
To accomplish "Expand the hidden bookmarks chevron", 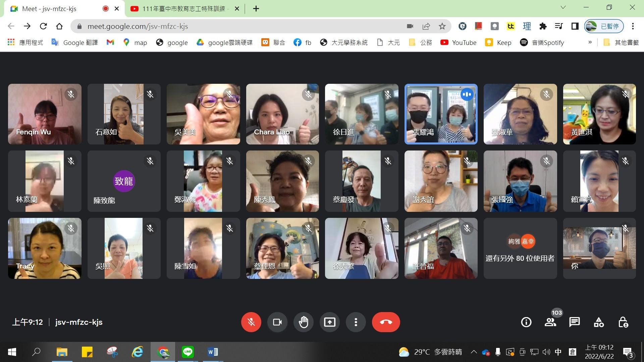I will [x=590, y=42].
